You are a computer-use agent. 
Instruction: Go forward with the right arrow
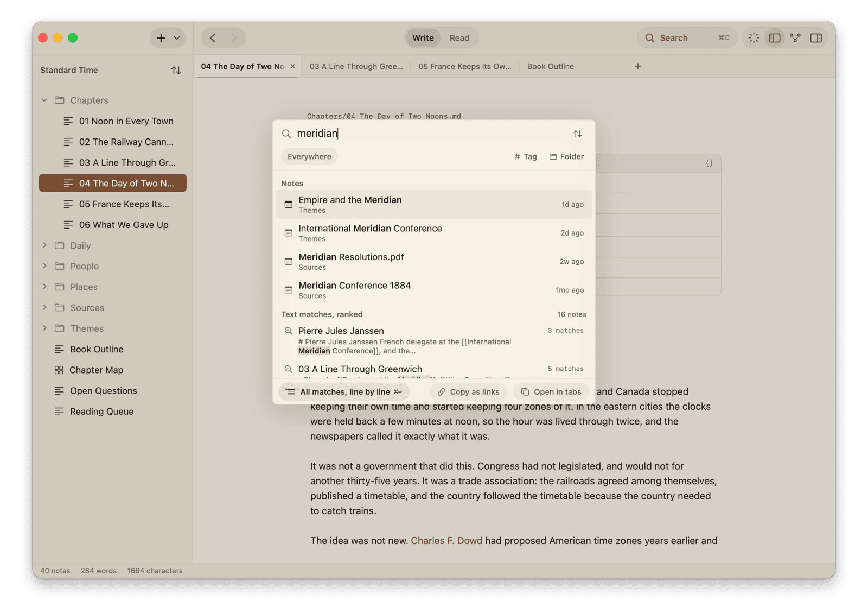click(x=234, y=38)
